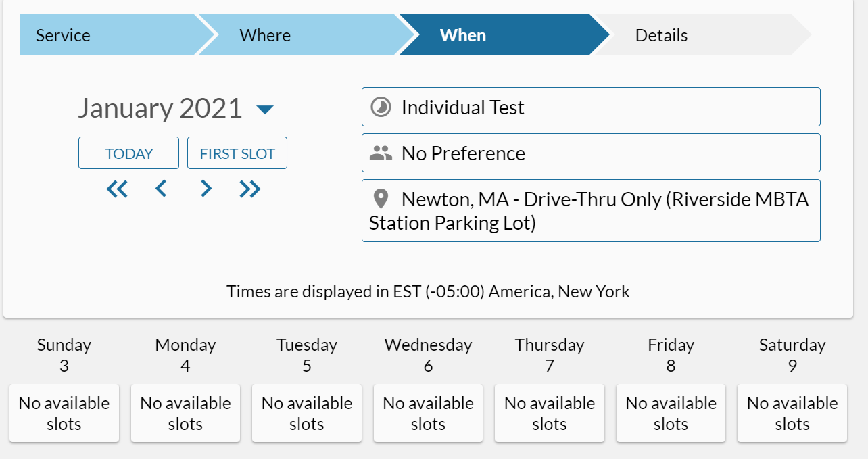
Task: Click the clock icon beside Individual Test
Action: [381, 107]
